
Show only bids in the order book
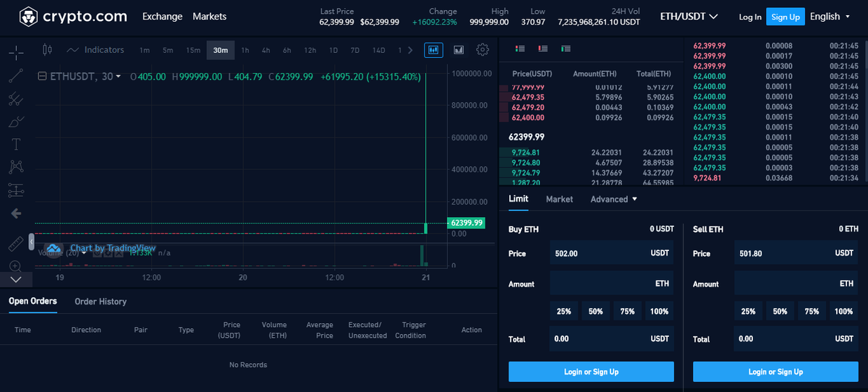566,48
